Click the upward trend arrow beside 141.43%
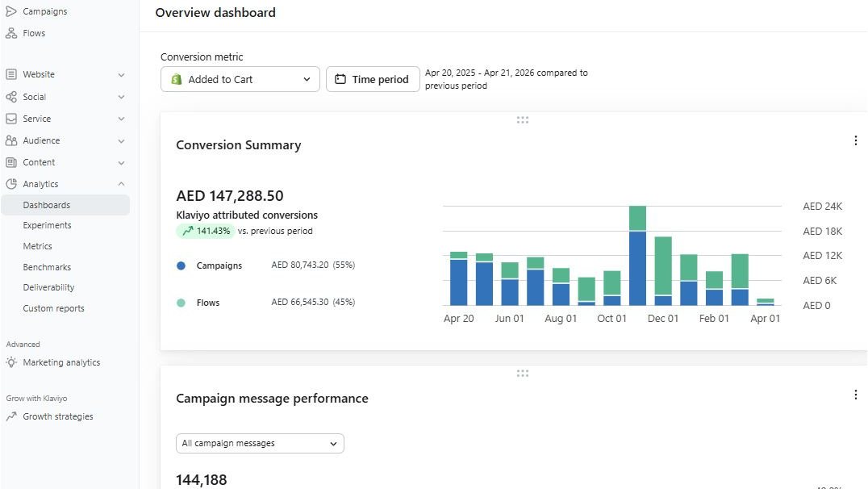The image size is (868, 489). coord(188,231)
